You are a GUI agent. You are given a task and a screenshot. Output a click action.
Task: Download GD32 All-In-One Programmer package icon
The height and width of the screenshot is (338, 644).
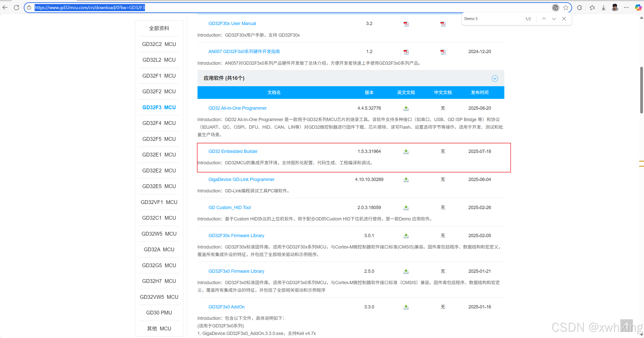click(406, 108)
